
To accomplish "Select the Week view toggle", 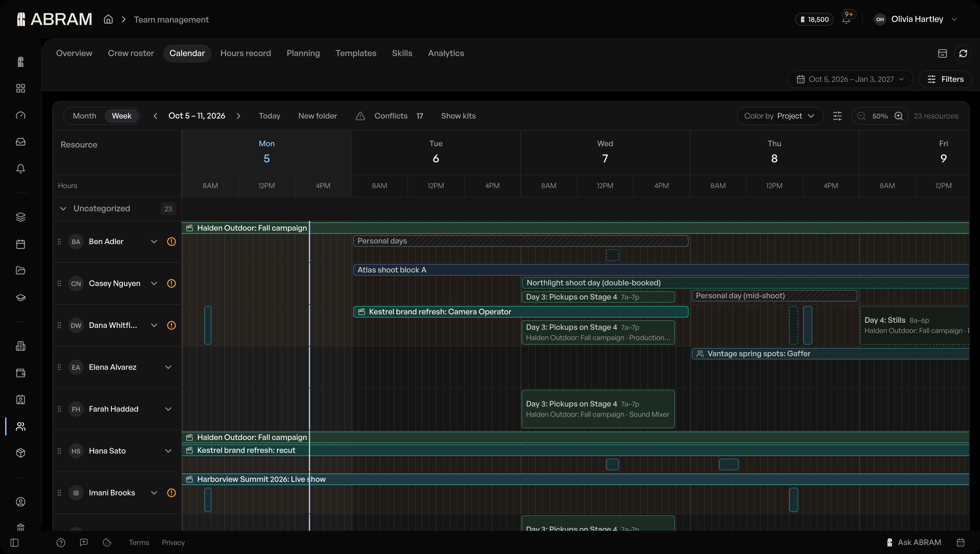I will click(122, 116).
